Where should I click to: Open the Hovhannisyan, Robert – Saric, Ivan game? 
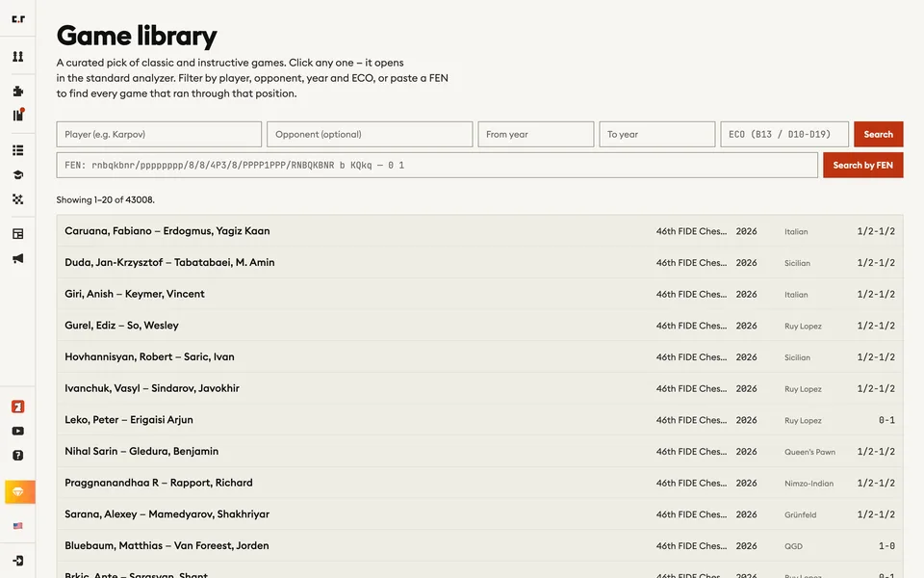[x=479, y=356]
